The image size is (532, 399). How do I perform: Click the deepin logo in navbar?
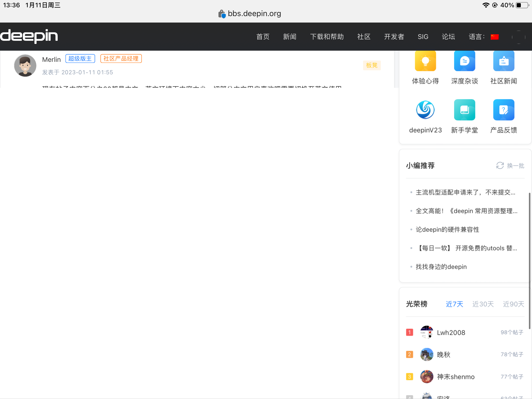[x=29, y=37]
